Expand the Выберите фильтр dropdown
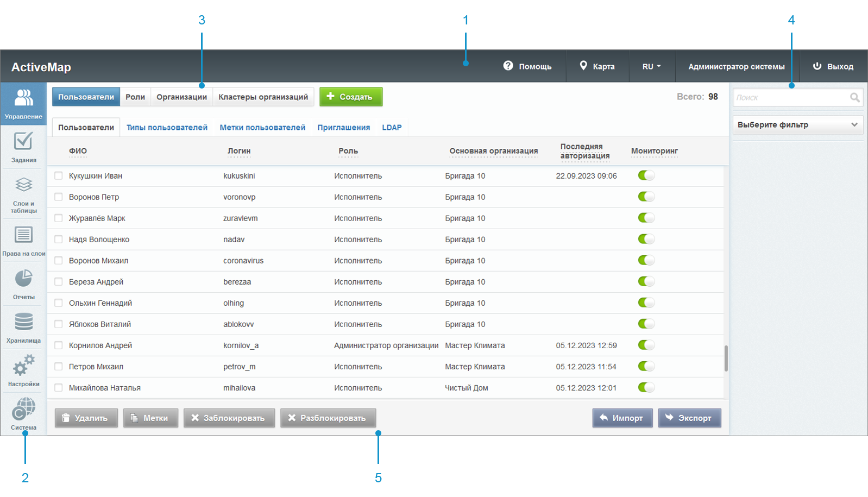Viewport: 868px width, 497px height. pyautogui.click(x=797, y=125)
